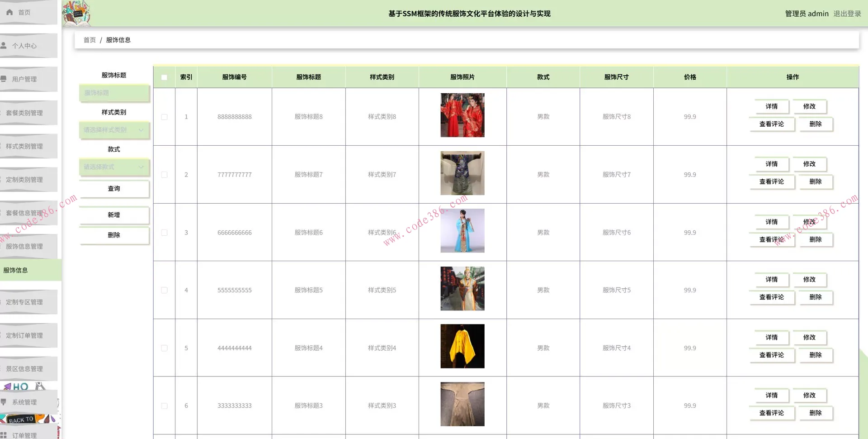
Task: Click the 服饰标题 search input field
Action: pos(114,93)
